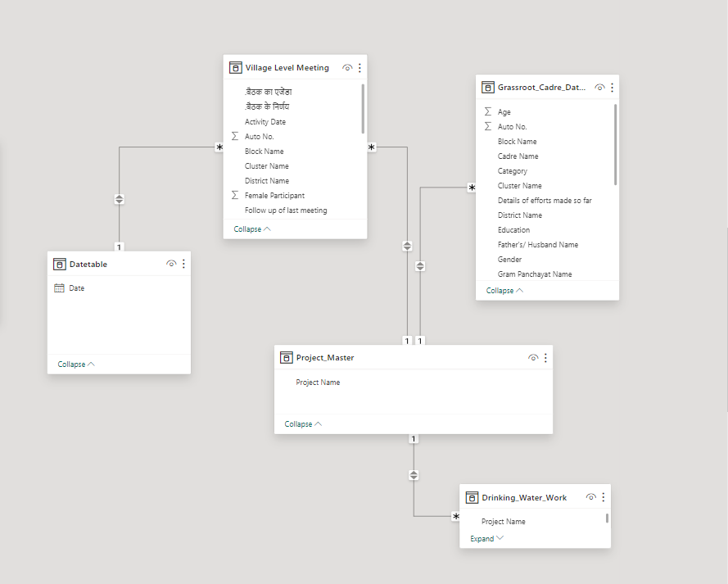The image size is (728, 584).
Task: Select relationship arrow between Datetable and Village Meeting
Action: click(120, 199)
